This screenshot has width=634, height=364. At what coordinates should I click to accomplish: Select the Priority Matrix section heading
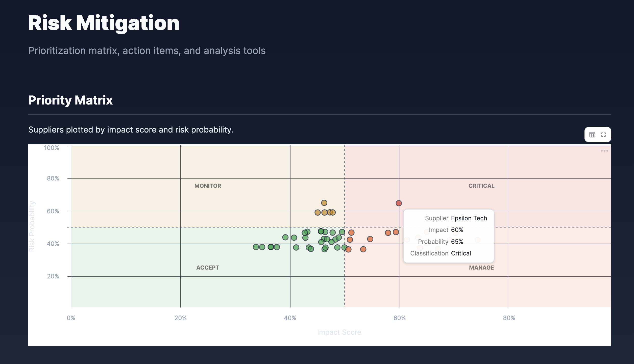(x=70, y=100)
